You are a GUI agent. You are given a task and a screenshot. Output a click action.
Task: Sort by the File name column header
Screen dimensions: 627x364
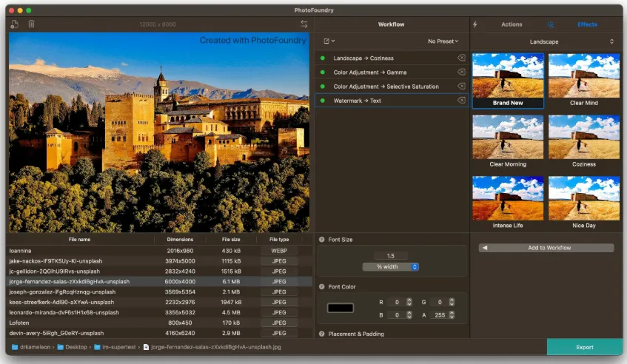click(x=79, y=240)
